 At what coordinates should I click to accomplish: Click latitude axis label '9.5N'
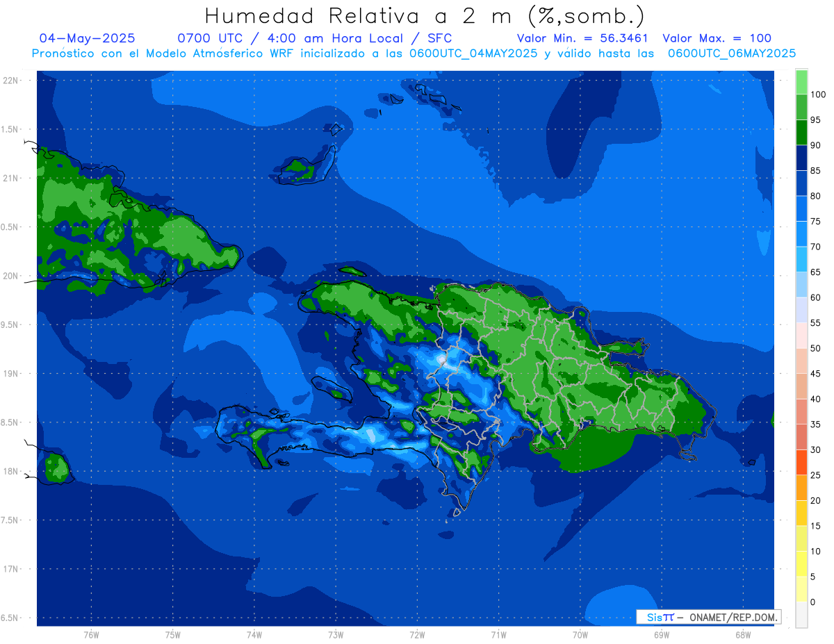10,324
